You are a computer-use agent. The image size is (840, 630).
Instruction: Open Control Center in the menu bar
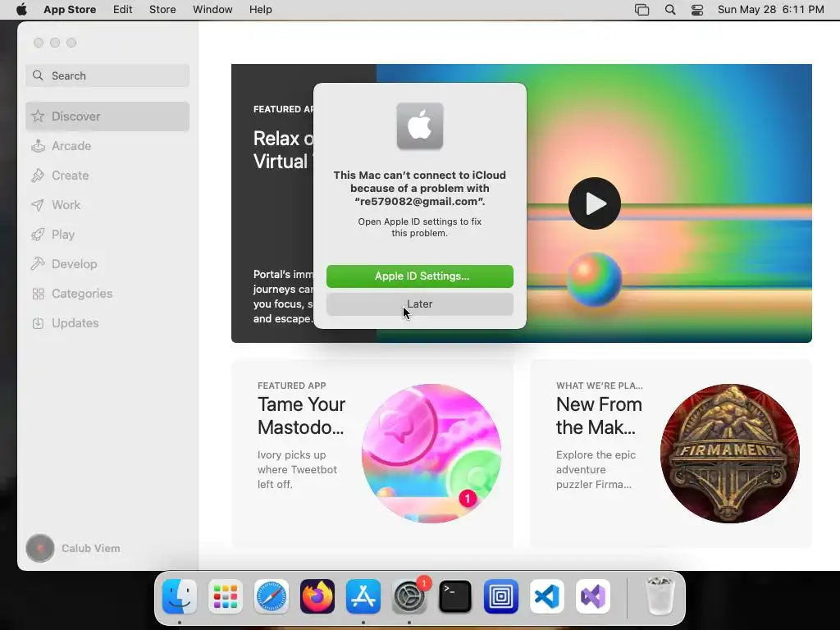coord(697,10)
